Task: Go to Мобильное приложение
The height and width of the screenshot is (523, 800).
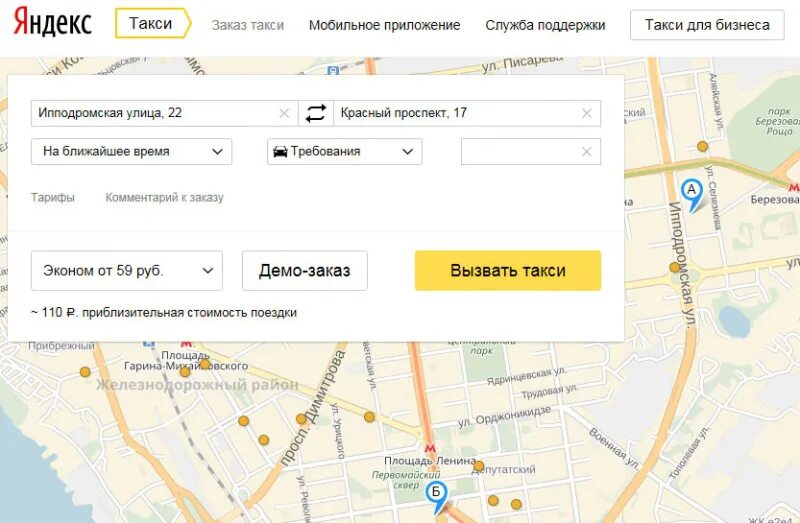Action: coord(384,25)
